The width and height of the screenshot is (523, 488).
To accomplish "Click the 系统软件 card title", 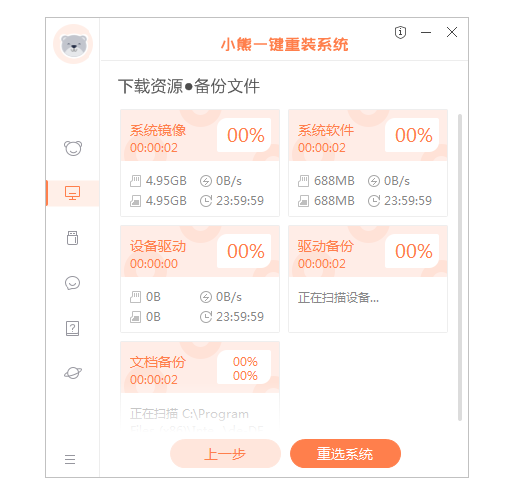I will click(326, 130).
